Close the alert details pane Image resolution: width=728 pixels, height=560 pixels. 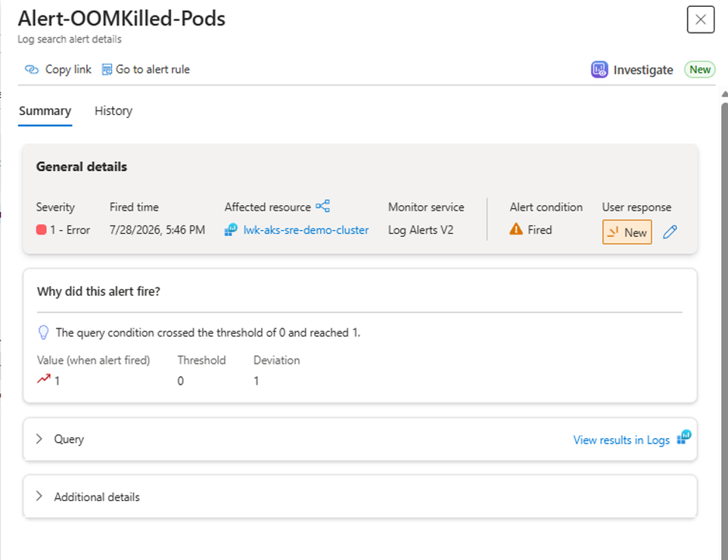(x=700, y=20)
